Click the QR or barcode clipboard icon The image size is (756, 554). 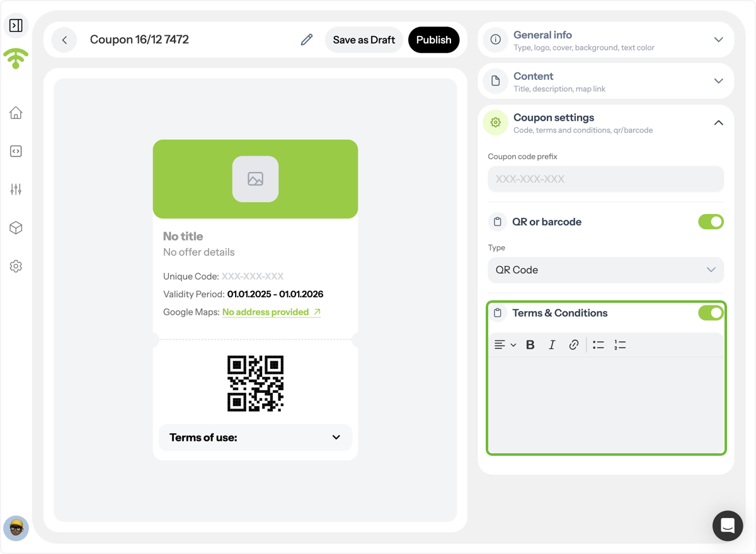click(498, 222)
